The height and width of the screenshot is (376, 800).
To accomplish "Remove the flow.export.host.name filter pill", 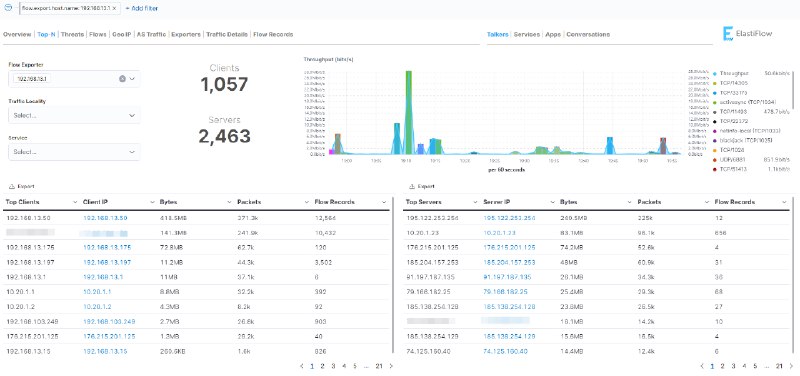I will click(x=114, y=9).
